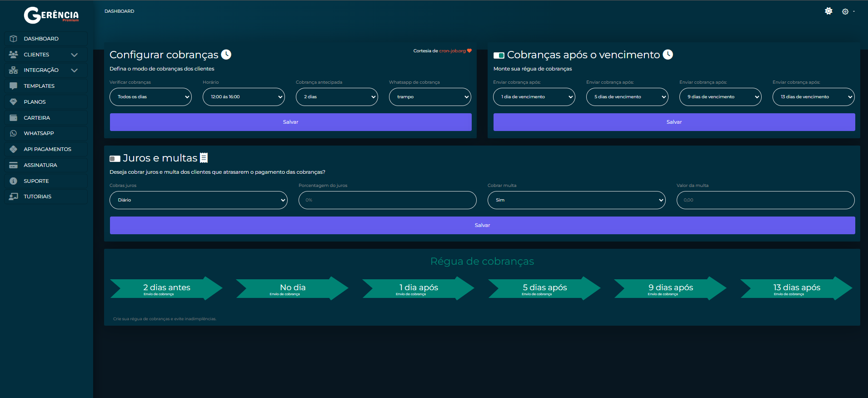Open the Tutoriais menu item
Screen dimensions: 868x398
pos(37,196)
